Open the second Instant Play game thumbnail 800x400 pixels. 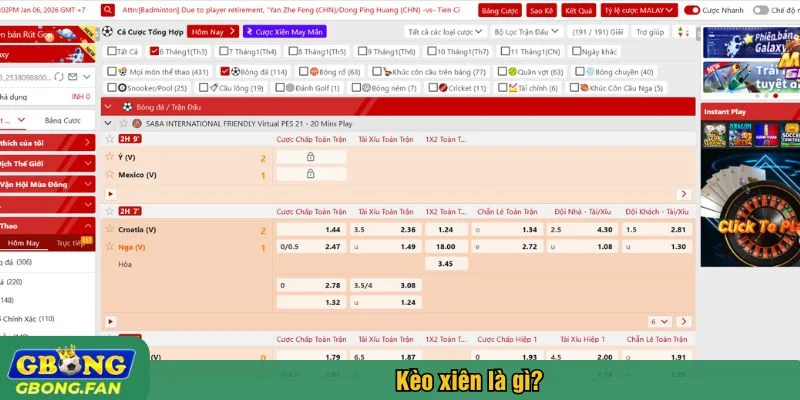pos(740,135)
